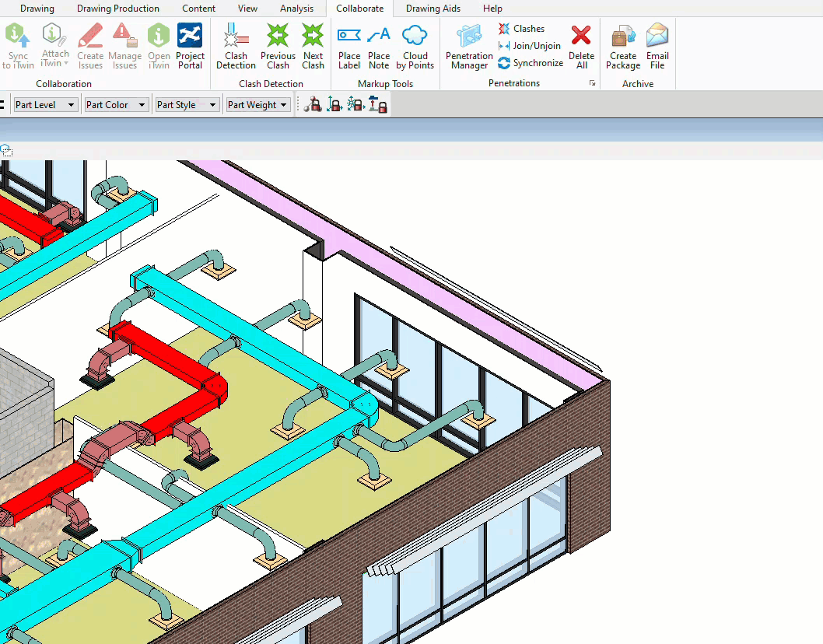The height and width of the screenshot is (644, 823).
Task: Toggle the first lock icon beside Part Weight
Action: click(x=313, y=105)
